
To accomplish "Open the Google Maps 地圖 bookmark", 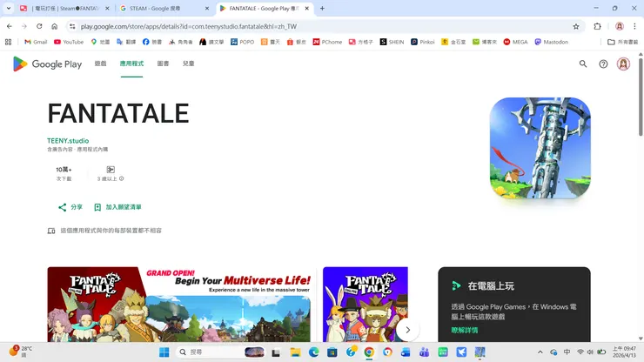I will coord(100,42).
